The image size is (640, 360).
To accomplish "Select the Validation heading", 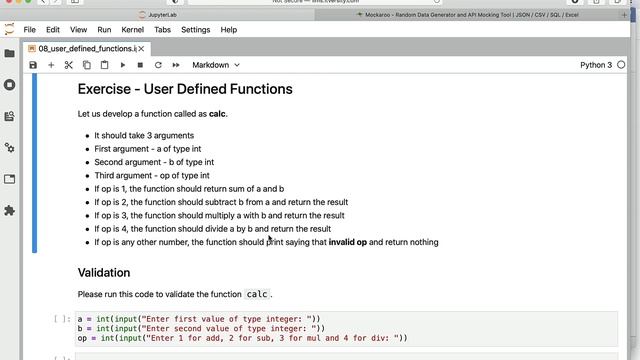I will 104,273.
